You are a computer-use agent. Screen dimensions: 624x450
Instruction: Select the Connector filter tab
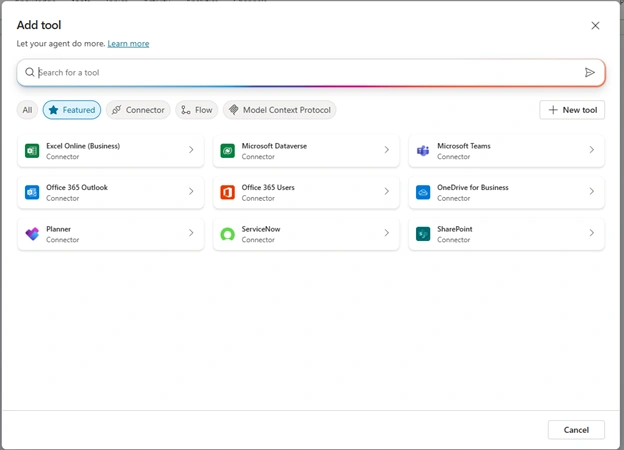(138, 110)
